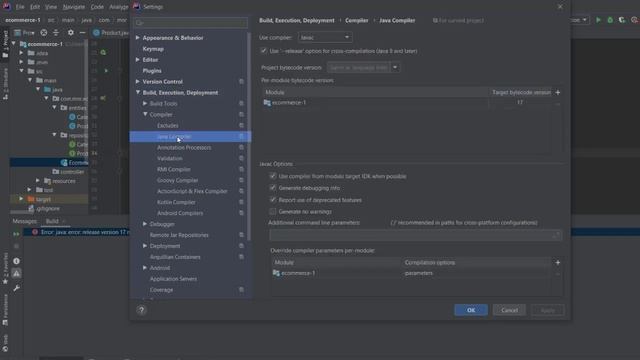Select Kotlin Compiler settings item
Screen dimensions: 640x360
coord(176,202)
